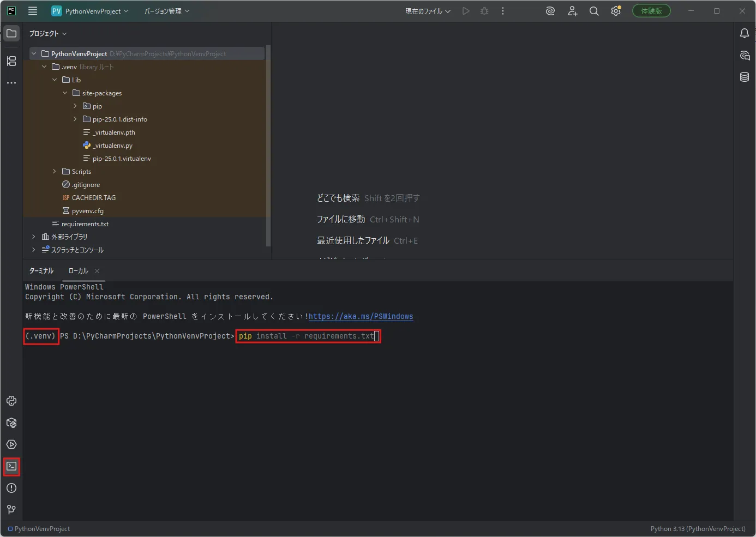Image resolution: width=756 pixels, height=537 pixels.
Task: Click the green Run button
Action: click(466, 11)
